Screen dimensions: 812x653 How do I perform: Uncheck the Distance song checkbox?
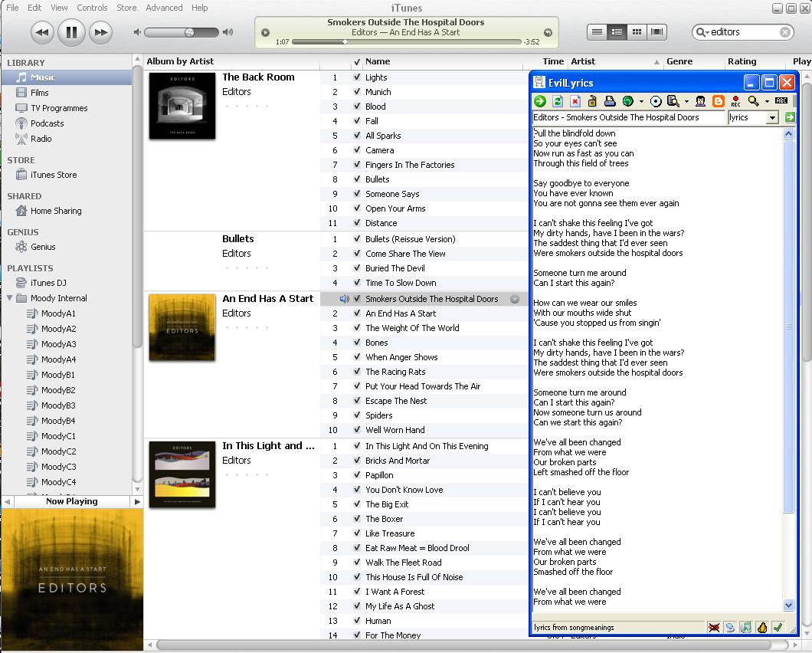(357, 223)
